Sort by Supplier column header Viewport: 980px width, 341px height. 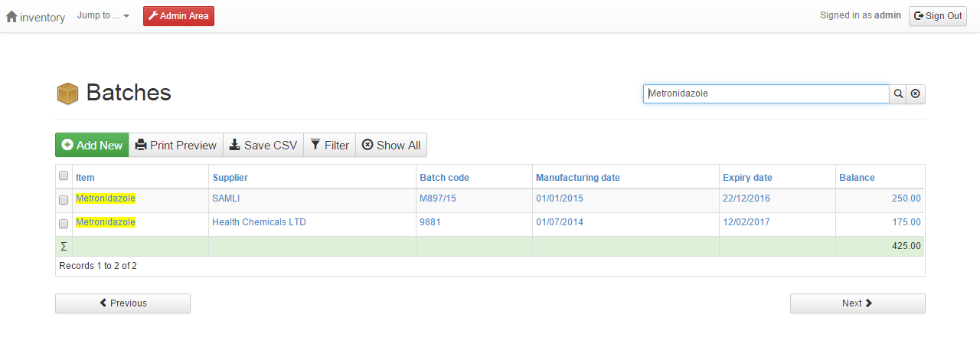(230, 177)
